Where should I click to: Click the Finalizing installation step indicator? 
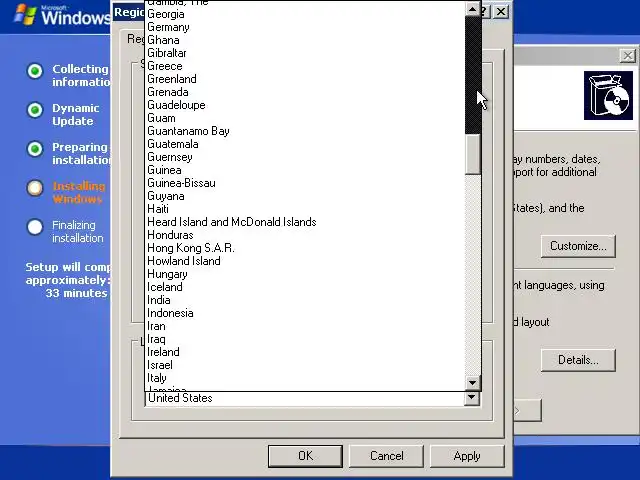coord(35,227)
